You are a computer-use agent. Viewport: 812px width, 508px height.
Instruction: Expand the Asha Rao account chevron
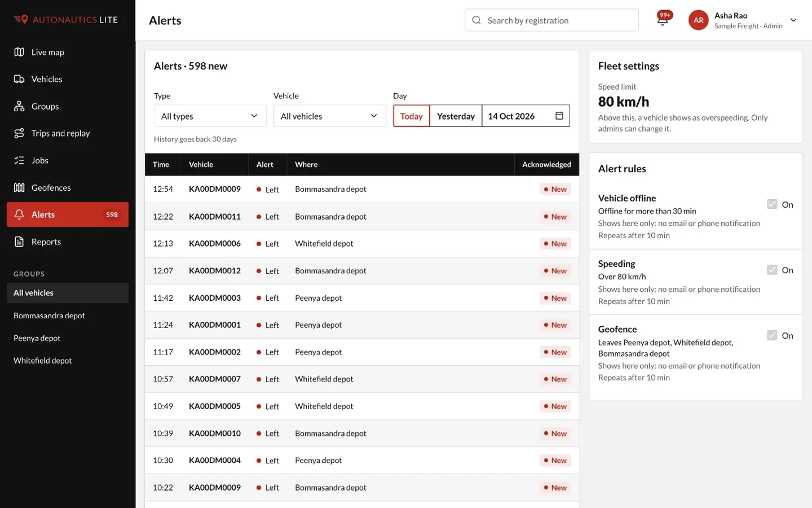[x=793, y=20]
